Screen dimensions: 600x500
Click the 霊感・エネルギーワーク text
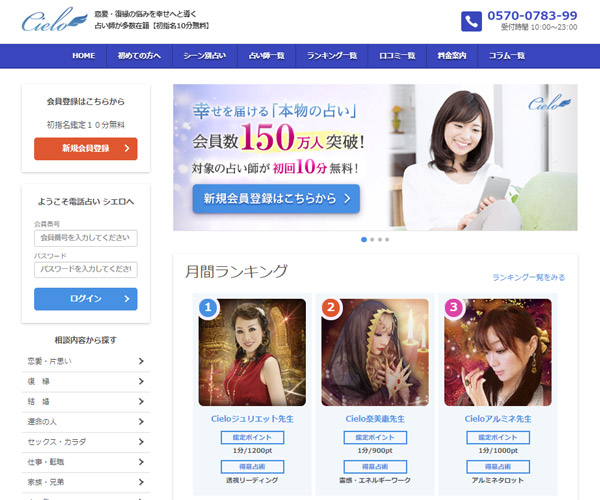coord(375,480)
